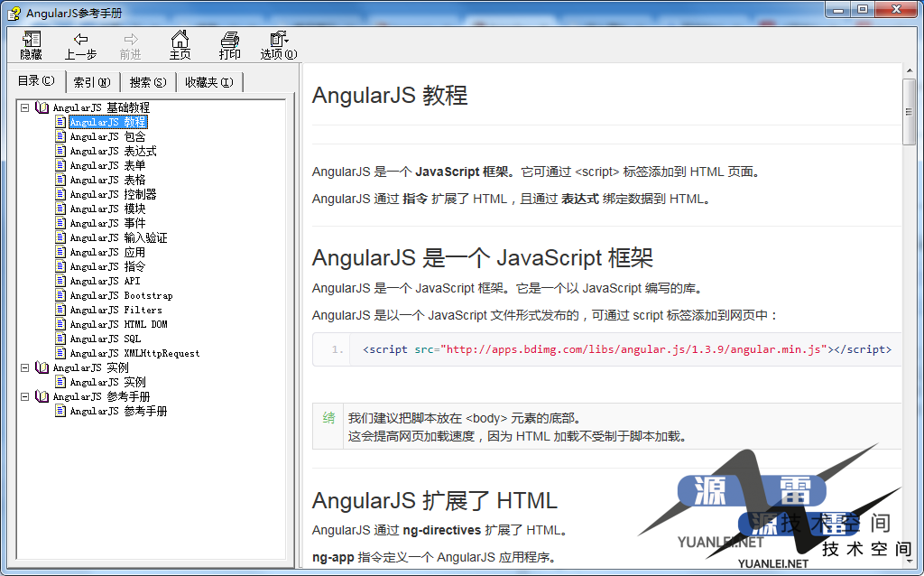Click the book icon of AngularJS 基础教程

point(42,107)
